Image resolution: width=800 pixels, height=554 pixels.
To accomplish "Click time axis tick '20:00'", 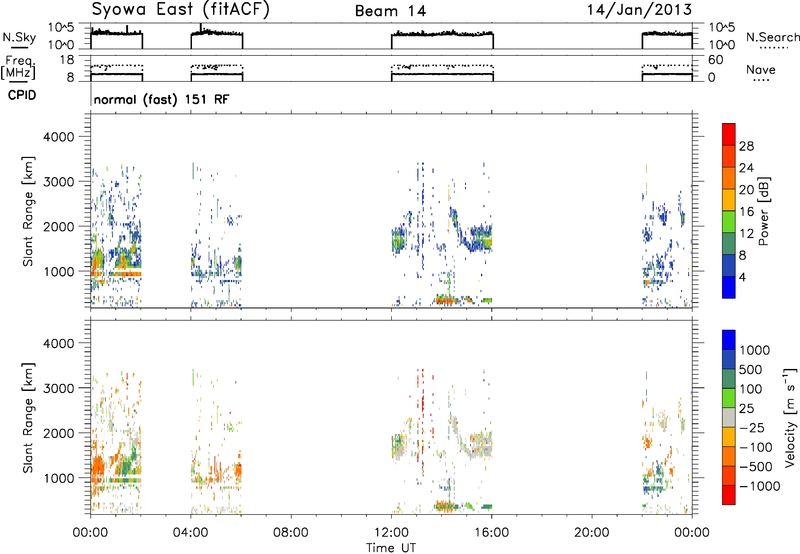I will tap(592, 533).
